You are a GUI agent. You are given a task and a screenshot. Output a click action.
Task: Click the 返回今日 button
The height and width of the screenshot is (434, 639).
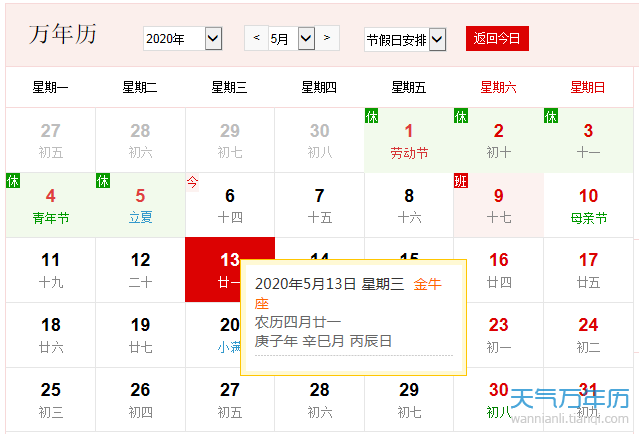point(497,39)
